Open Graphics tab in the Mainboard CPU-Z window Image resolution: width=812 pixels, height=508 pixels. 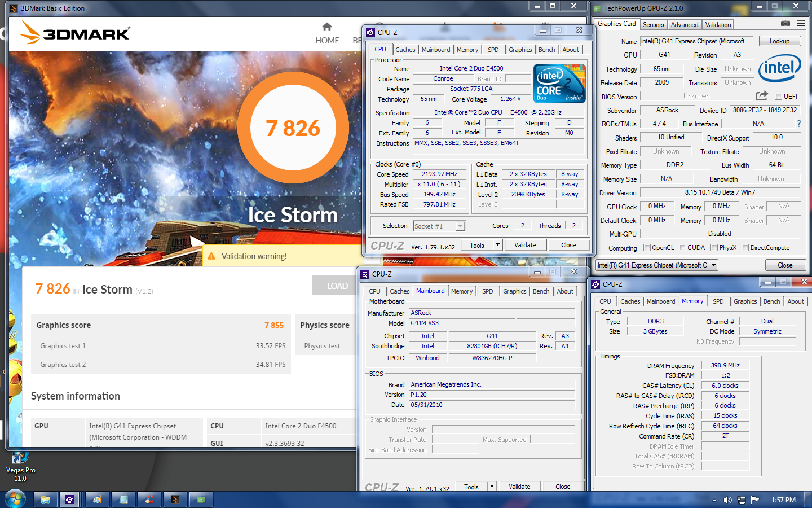[x=514, y=291]
